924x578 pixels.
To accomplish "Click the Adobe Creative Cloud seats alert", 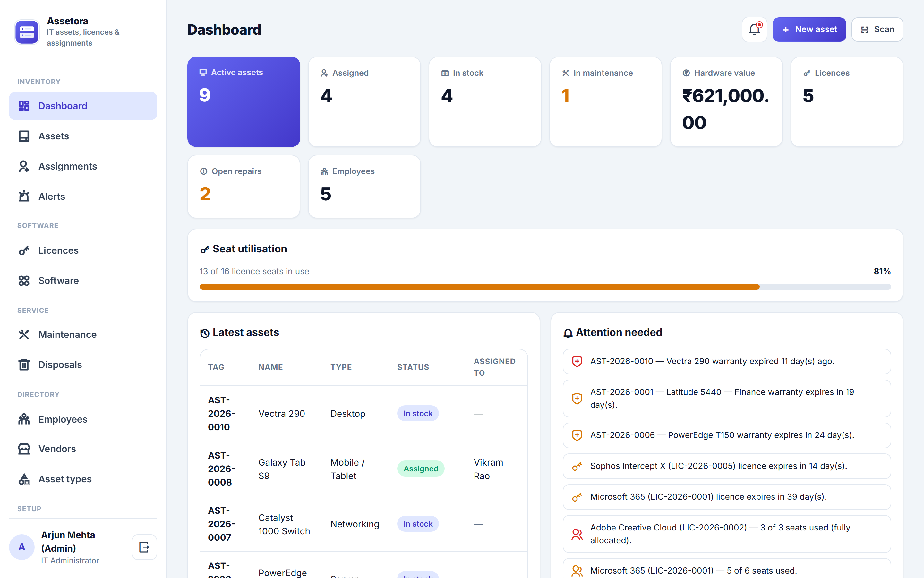I will [727, 534].
